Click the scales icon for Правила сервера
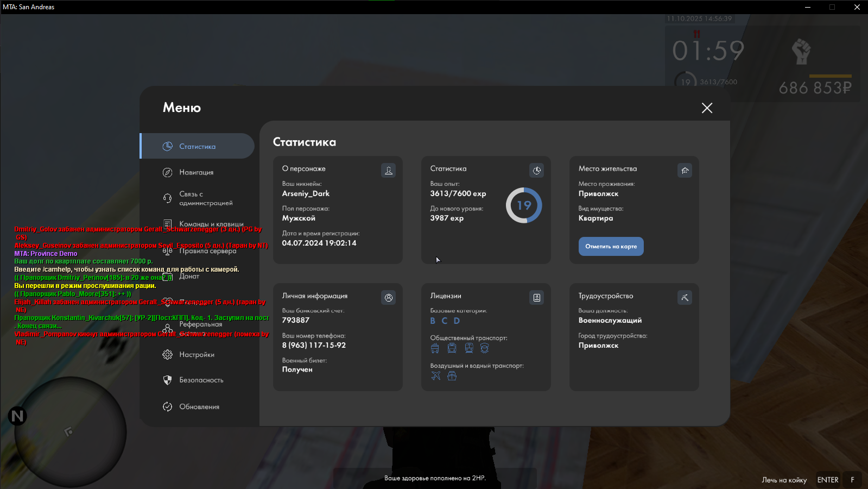This screenshot has width=868, height=489. [168, 250]
